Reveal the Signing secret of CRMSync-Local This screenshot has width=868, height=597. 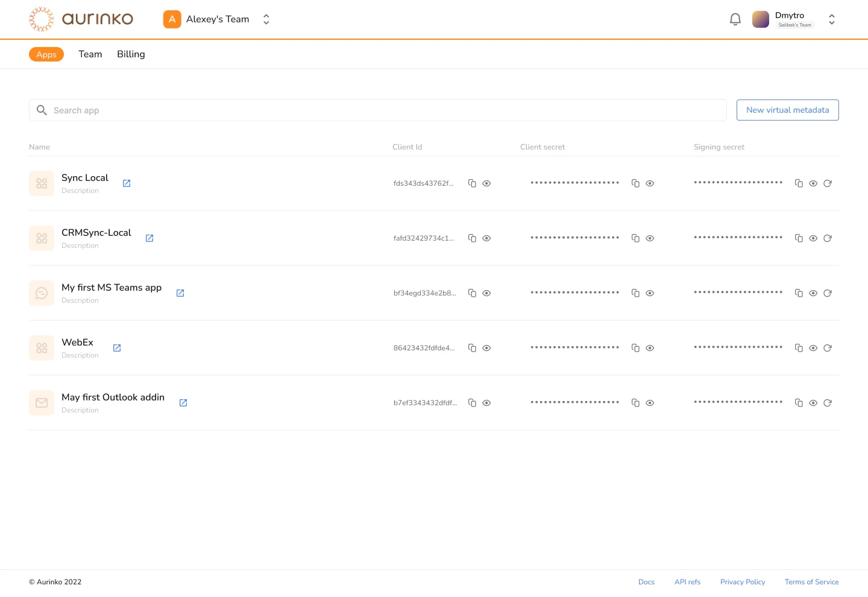[813, 238]
